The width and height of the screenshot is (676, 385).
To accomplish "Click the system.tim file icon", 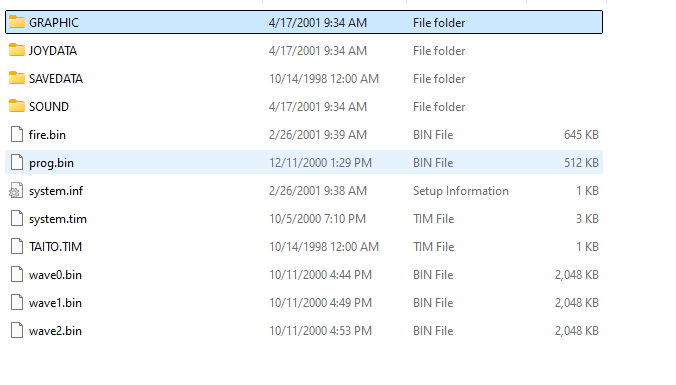I will 17,218.
